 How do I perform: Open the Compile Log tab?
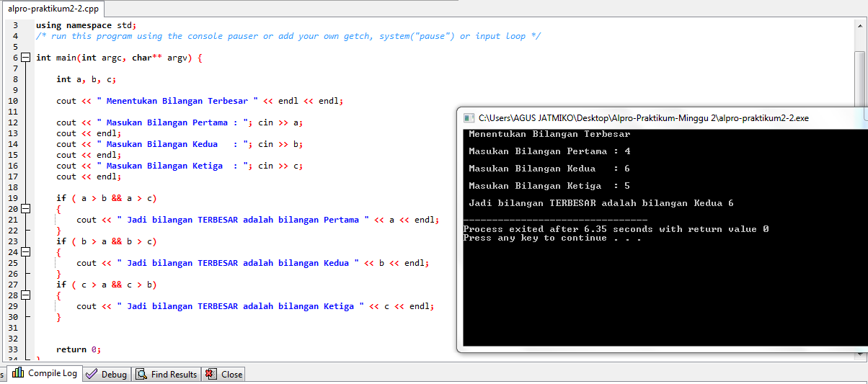(44, 374)
